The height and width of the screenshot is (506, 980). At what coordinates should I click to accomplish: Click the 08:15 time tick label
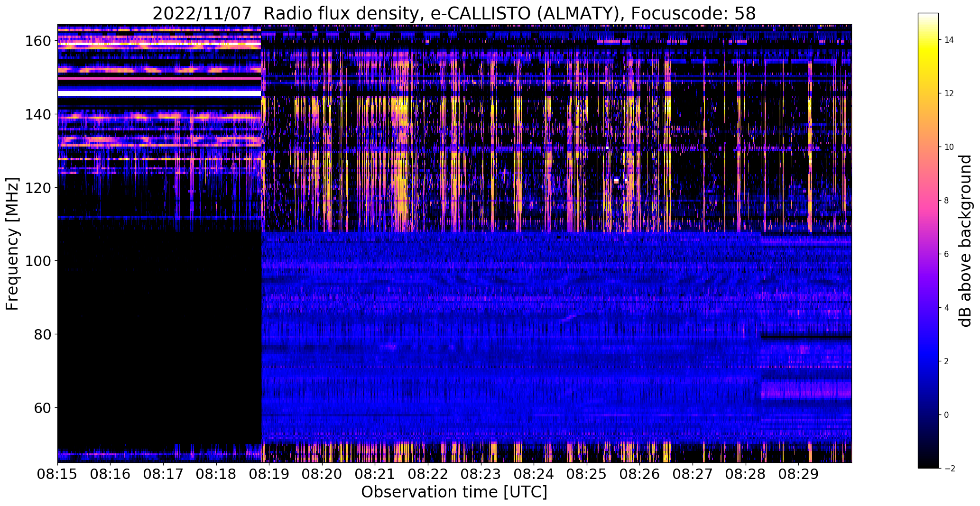point(57,474)
